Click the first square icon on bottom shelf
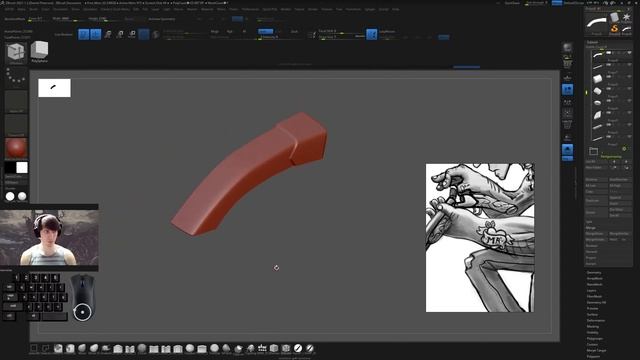 click(x=34, y=348)
